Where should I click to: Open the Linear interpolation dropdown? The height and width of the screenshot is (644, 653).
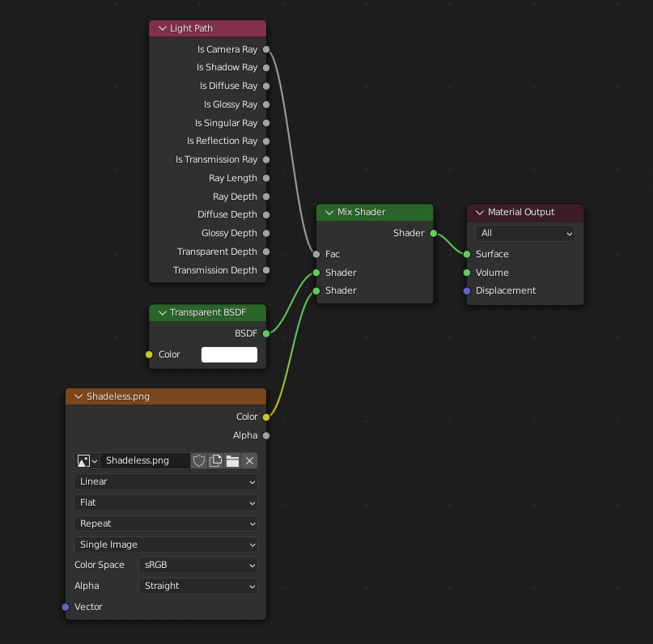pos(166,481)
